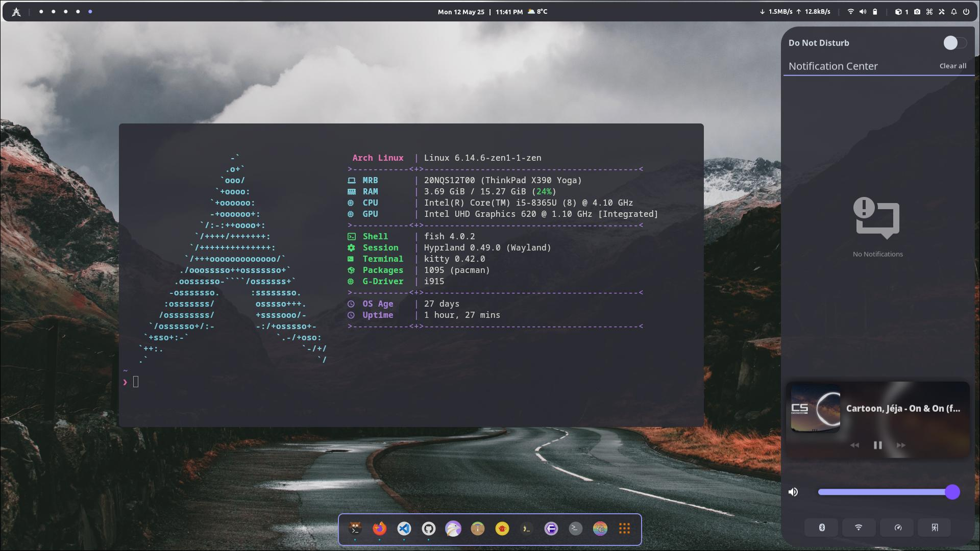Click the song title Cartoon, Jéja - On & On
The image size is (980, 551).
(x=903, y=408)
